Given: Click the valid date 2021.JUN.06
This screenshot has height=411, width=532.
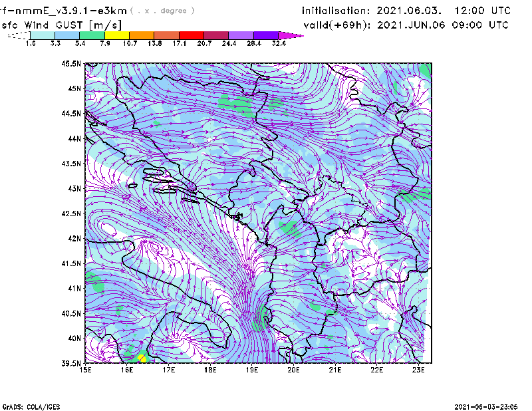Looking at the screenshot, I should click(x=411, y=25).
